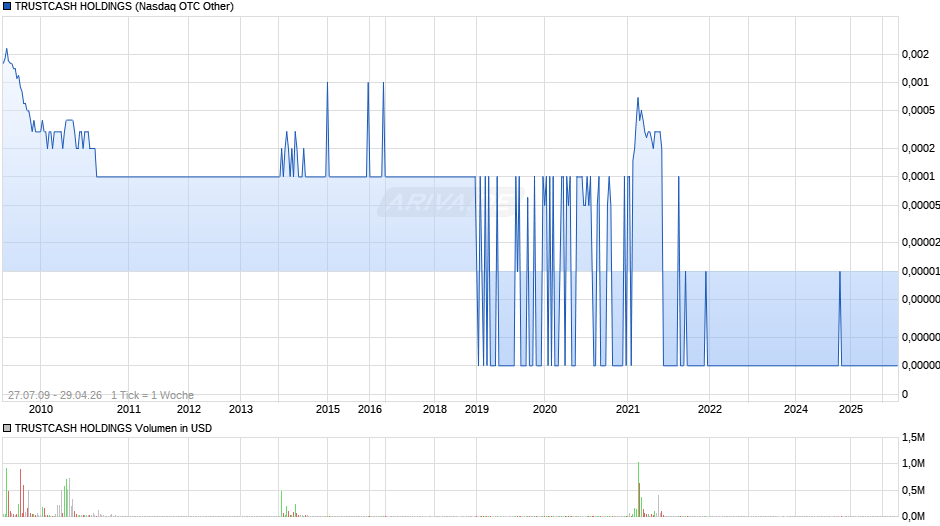Click the 0,0005 price axis label
Image resolution: width=940 pixels, height=526 pixels.
coord(918,110)
